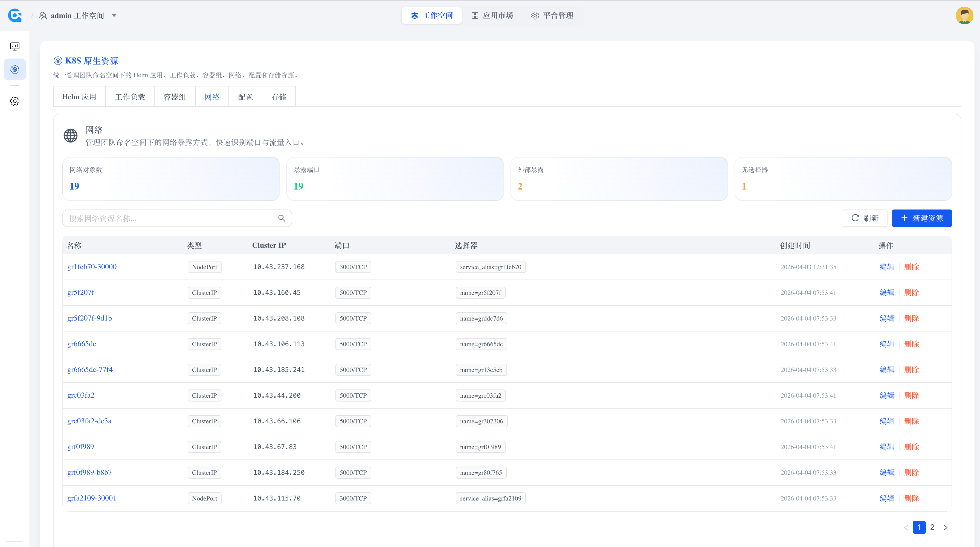The width and height of the screenshot is (980, 547).
Task: Select page 2 in pagination
Action: [932, 527]
